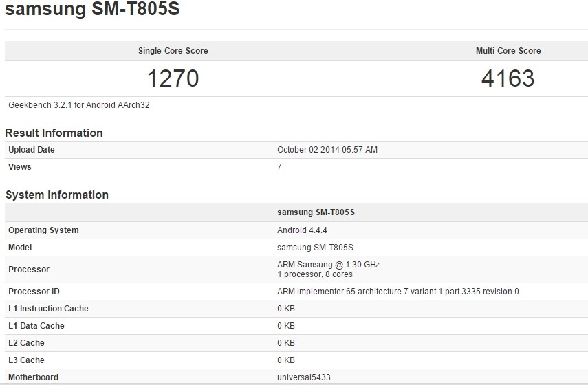
Task: Click the multi-core score value 4163
Action: pyautogui.click(x=508, y=78)
